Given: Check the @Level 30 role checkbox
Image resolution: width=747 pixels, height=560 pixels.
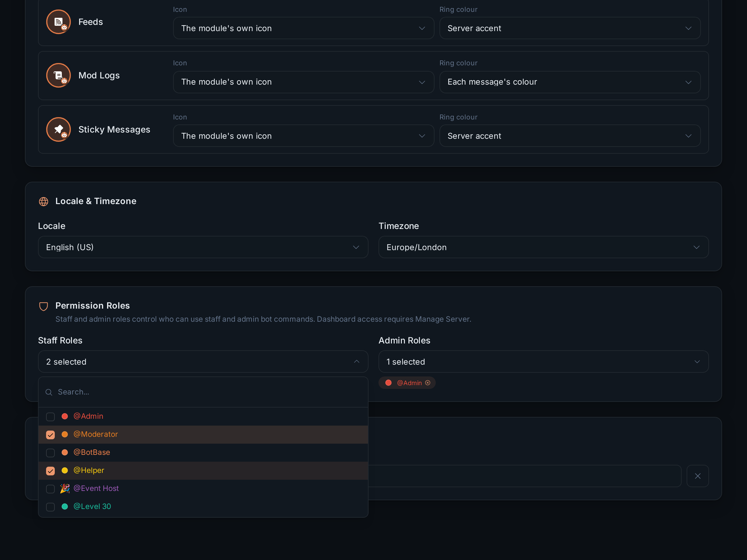Looking at the screenshot, I should click(x=50, y=507).
